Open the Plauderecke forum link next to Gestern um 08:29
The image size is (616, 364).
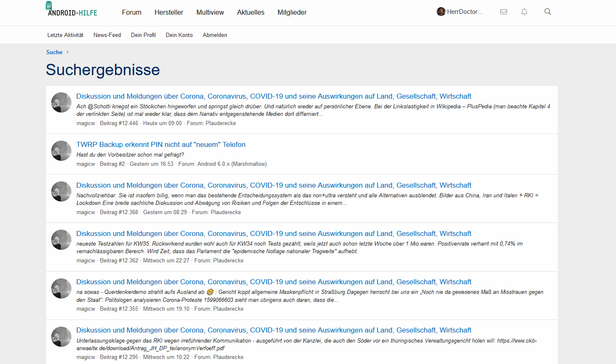tap(226, 212)
